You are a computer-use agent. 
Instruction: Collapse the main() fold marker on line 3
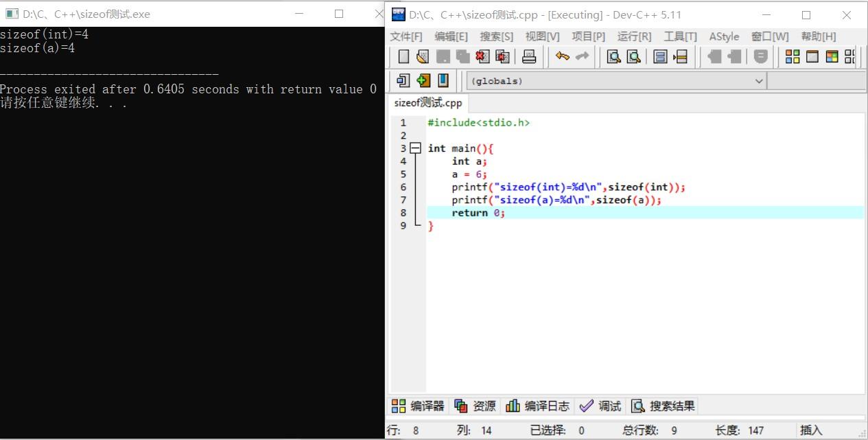[415, 148]
